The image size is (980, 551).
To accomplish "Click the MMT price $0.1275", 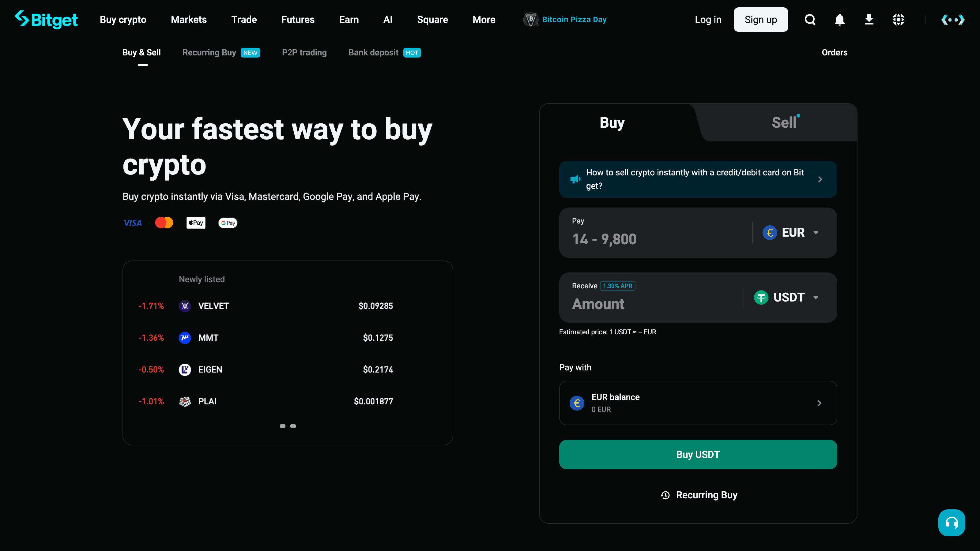I will (378, 338).
